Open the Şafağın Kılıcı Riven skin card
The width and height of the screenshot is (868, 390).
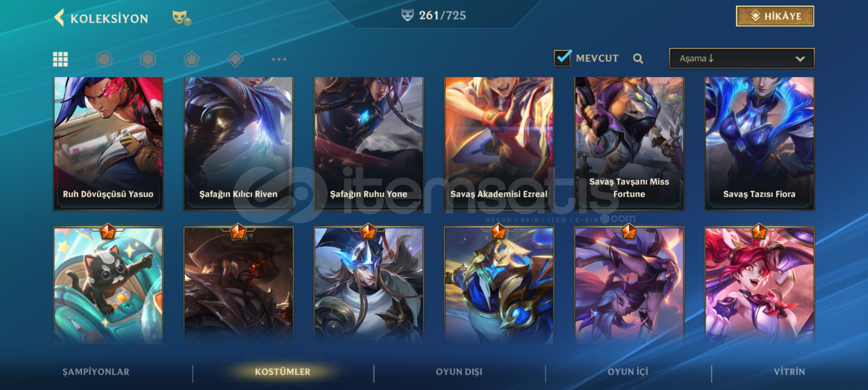[238, 143]
